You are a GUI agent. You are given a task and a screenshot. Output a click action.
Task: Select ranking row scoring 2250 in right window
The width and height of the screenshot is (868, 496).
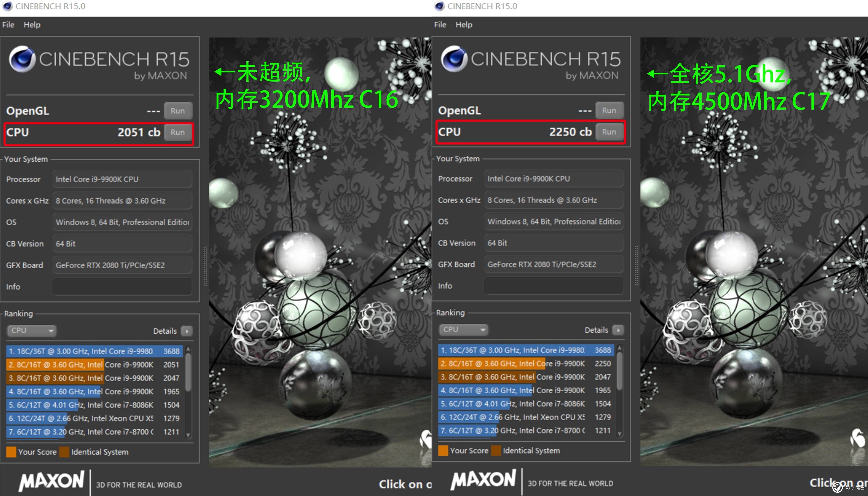pyautogui.click(x=526, y=364)
